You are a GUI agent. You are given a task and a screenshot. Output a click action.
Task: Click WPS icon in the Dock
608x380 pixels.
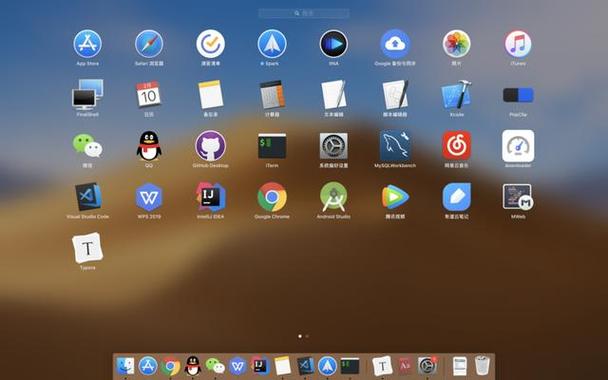coord(237,366)
